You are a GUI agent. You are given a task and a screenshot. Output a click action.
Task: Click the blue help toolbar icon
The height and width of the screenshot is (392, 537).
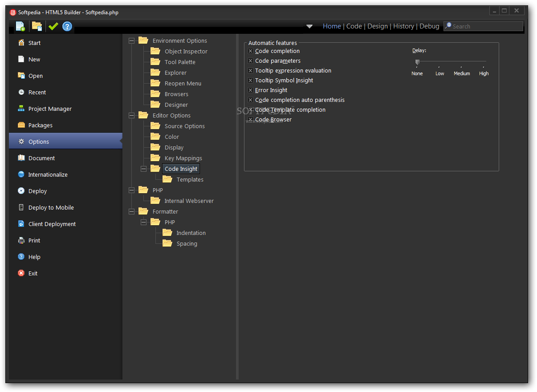(67, 26)
